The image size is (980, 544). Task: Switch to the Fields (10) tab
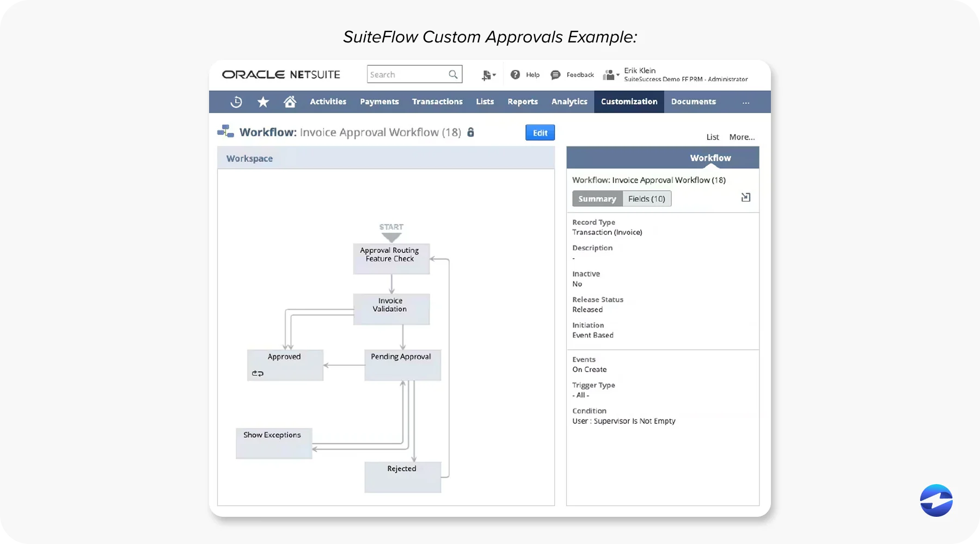(647, 199)
